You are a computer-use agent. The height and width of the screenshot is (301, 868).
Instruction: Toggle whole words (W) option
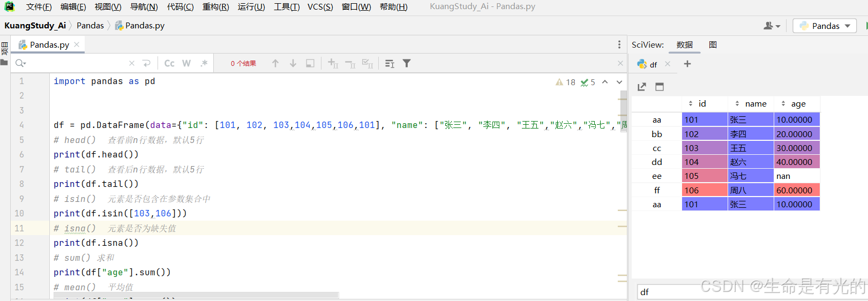point(186,63)
